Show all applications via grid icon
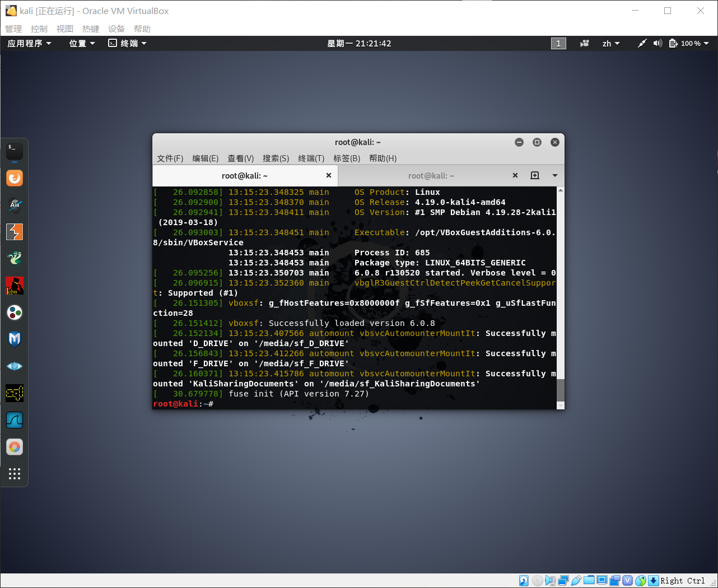718x588 pixels. coord(13,474)
